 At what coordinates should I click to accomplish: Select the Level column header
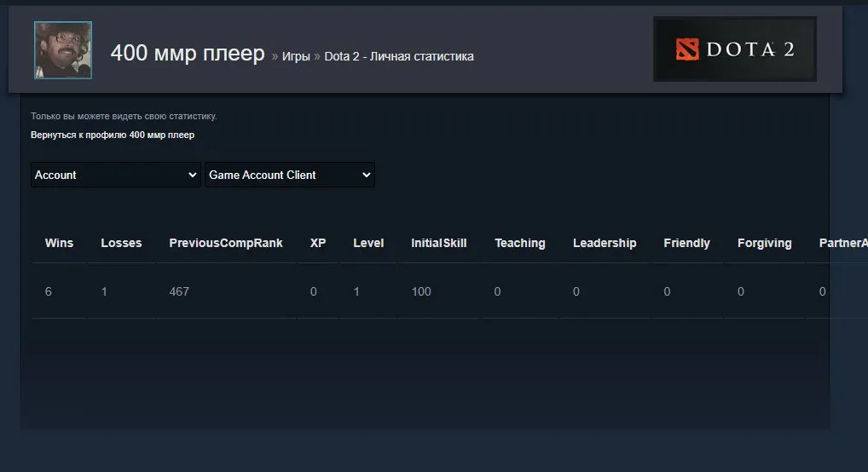point(368,243)
